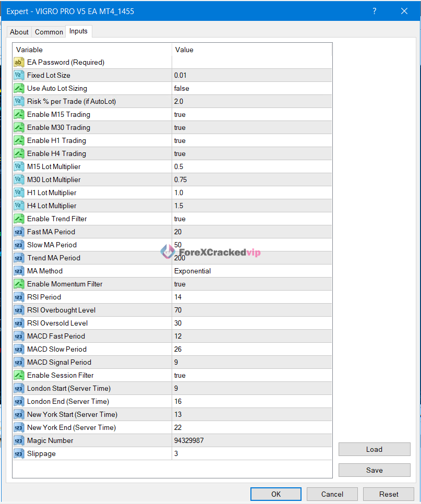Click the Slippage value field
The height and width of the screenshot is (504, 421).
[251, 454]
